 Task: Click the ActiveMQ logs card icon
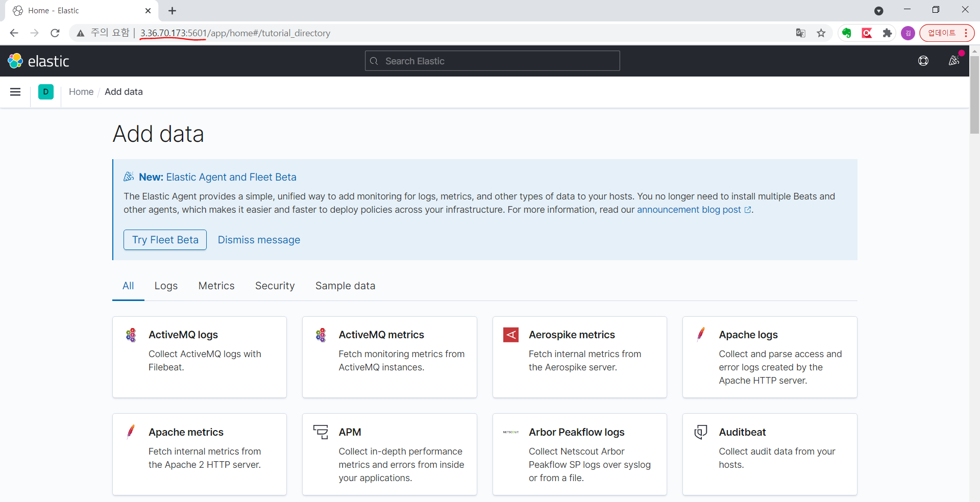pyautogui.click(x=131, y=335)
